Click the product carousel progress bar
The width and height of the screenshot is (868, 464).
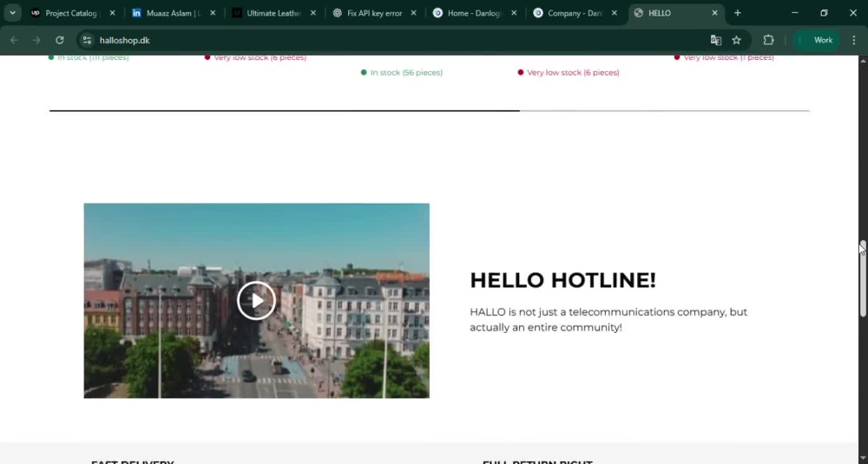click(430, 111)
